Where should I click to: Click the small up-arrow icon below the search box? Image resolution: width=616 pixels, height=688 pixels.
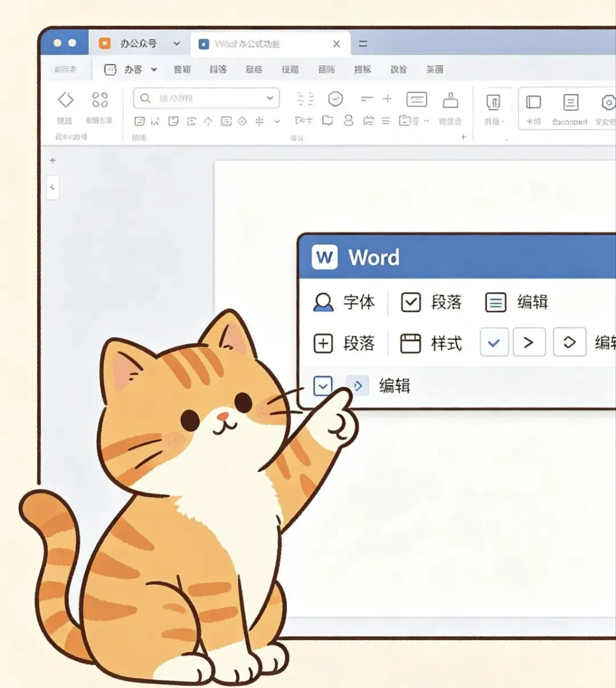(x=208, y=121)
